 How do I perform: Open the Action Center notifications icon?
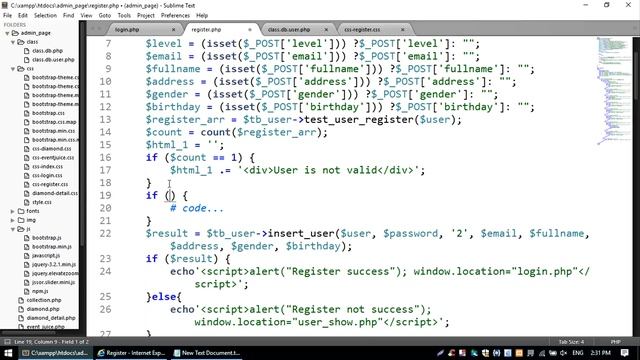tap(624, 353)
